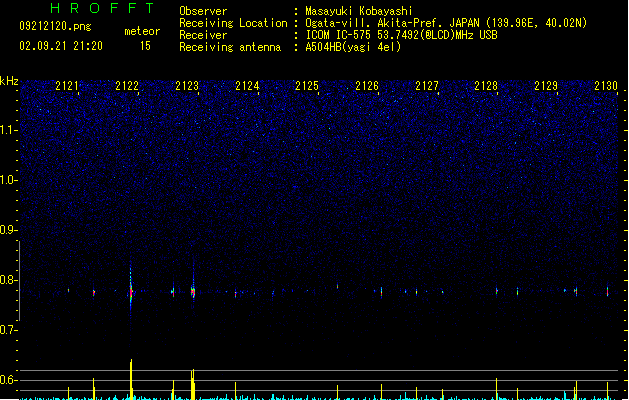Click the Ogata-vill. Akita-Pref. JAPAN location text
The image size is (629, 400).
tap(446, 23)
